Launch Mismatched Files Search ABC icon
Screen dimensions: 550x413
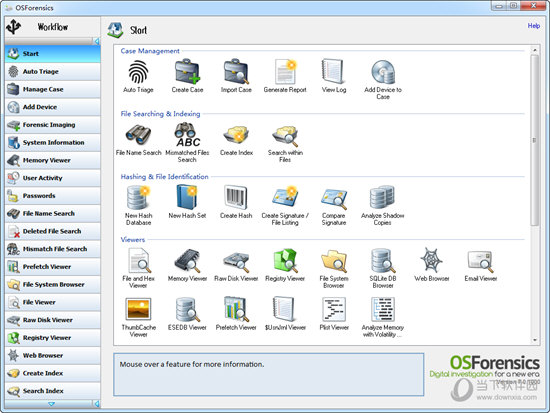[x=187, y=135]
